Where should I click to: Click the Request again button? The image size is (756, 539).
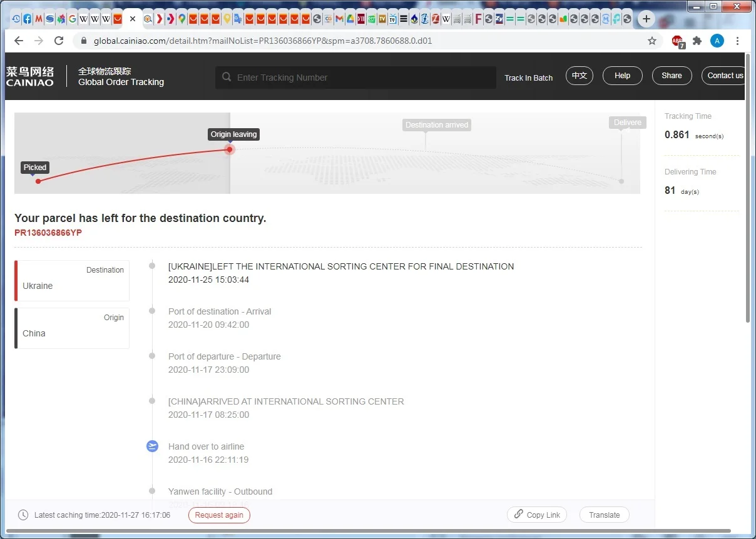click(x=219, y=515)
